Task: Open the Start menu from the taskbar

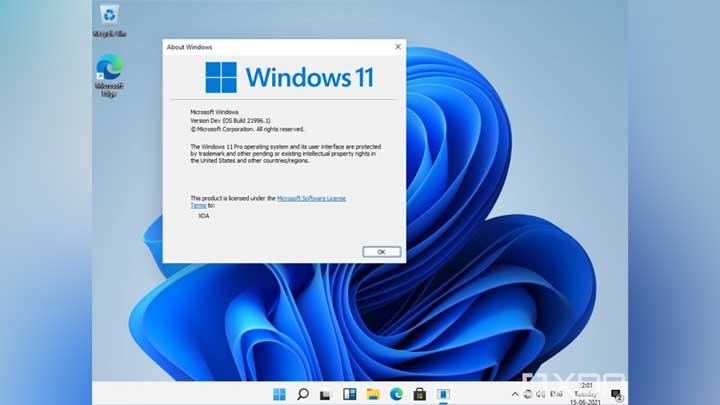Action: click(279, 394)
